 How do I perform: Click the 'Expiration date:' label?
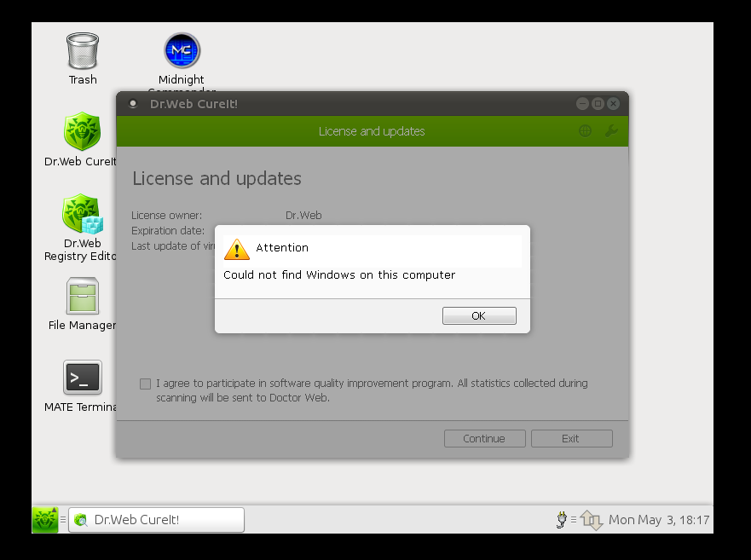tap(168, 230)
